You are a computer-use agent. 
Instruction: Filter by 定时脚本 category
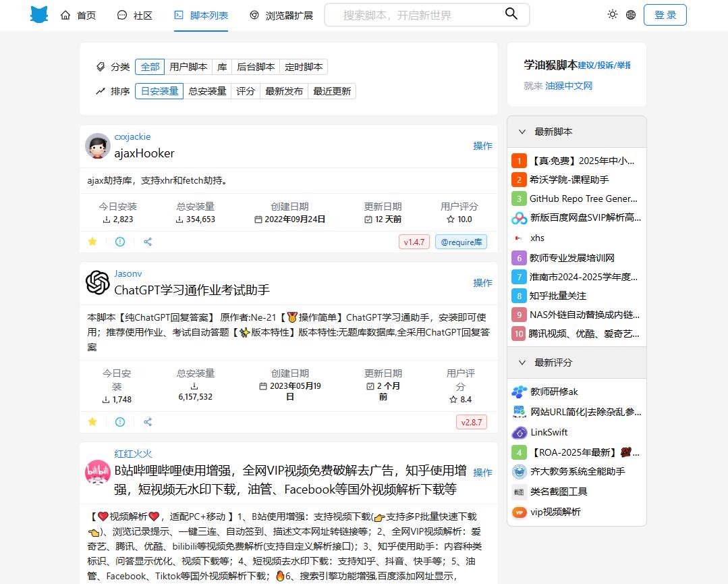click(x=304, y=67)
